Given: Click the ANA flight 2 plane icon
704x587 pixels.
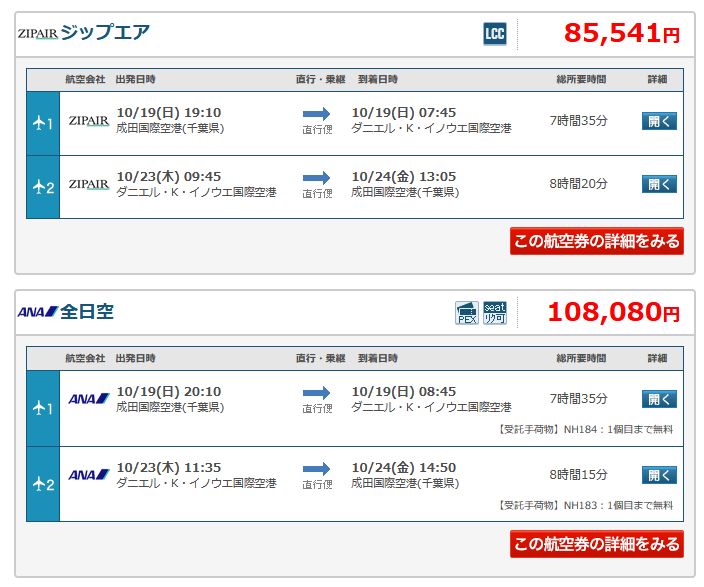Looking at the screenshot, I should click(44, 484).
